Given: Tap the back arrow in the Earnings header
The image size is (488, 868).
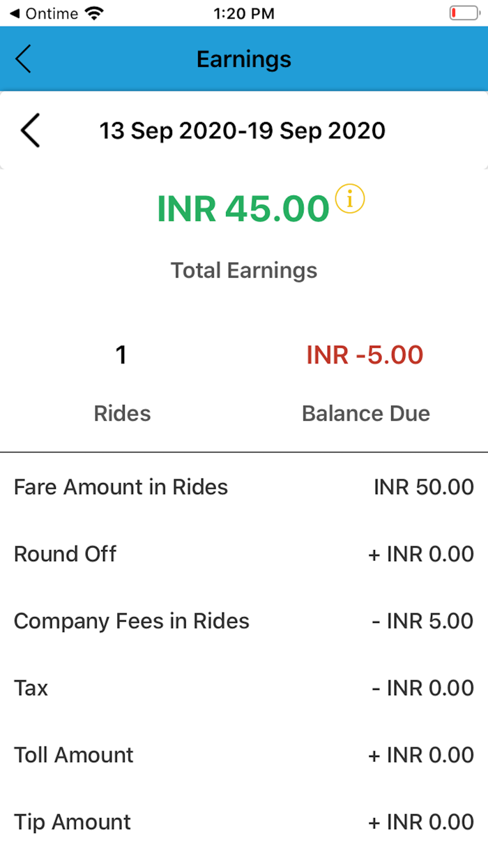Looking at the screenshot, I should click(23, 59).
